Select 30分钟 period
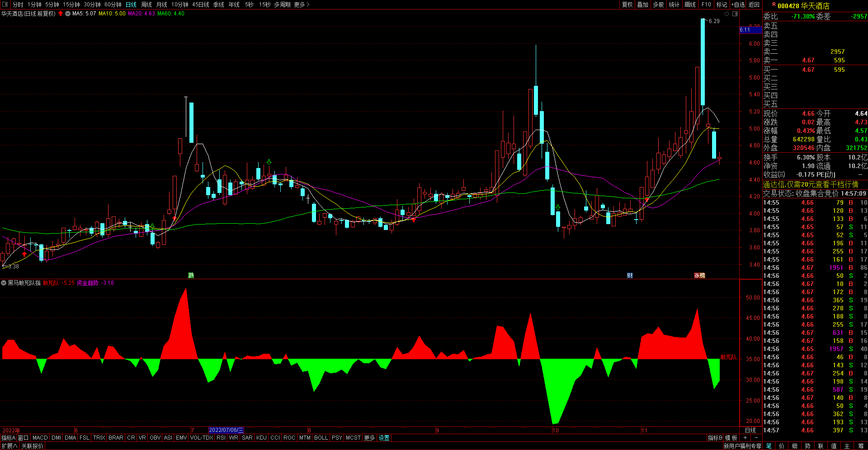This screenshot has width=868, height=450. pos(92,5)
